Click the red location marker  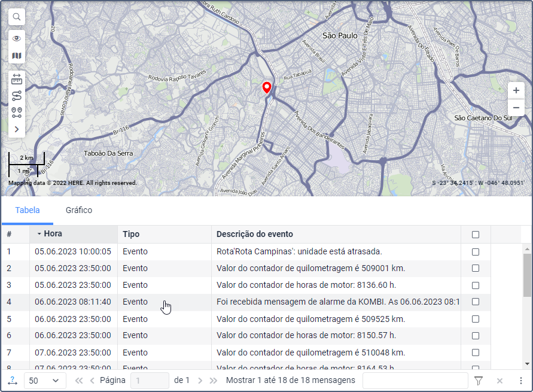coord(267,87)
